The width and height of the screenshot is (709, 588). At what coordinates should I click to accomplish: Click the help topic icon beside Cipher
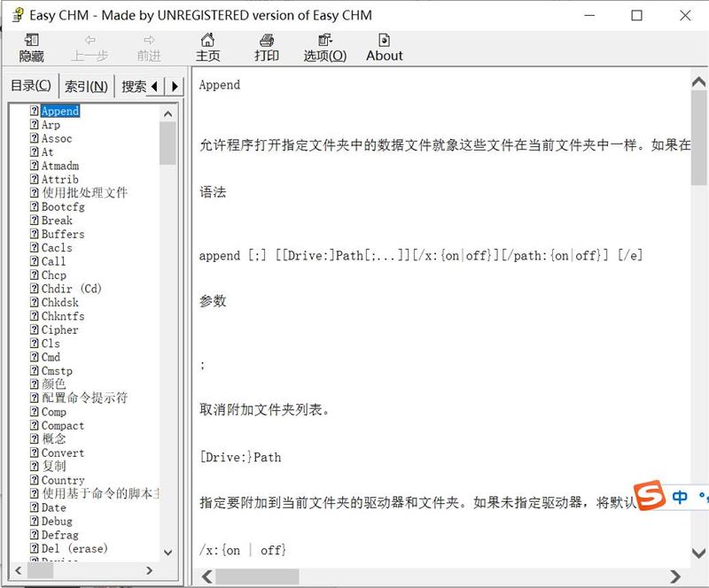click(35, 329)
